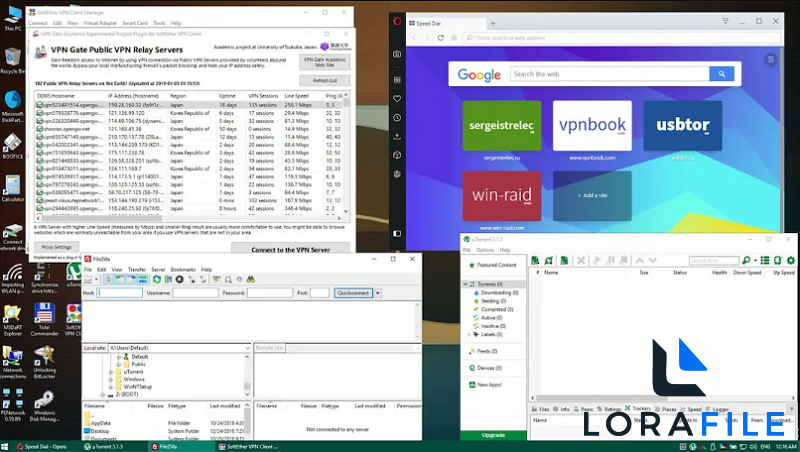The height and width of the screenshot is (452, 800).
Task: Click Opera reload page icon
Action: pyautogui.click(x=440, y=38)
